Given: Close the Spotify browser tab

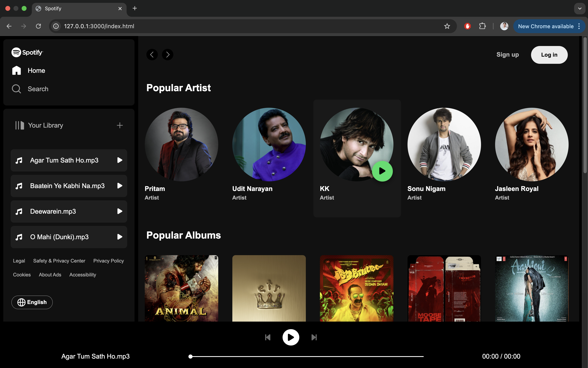Looking at the screenshot, I should pos(120,9).
